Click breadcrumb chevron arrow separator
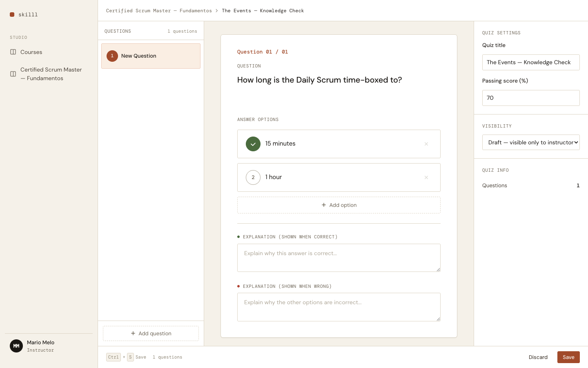The width and height of the screenshot is (588, 368). click(217, 11)
